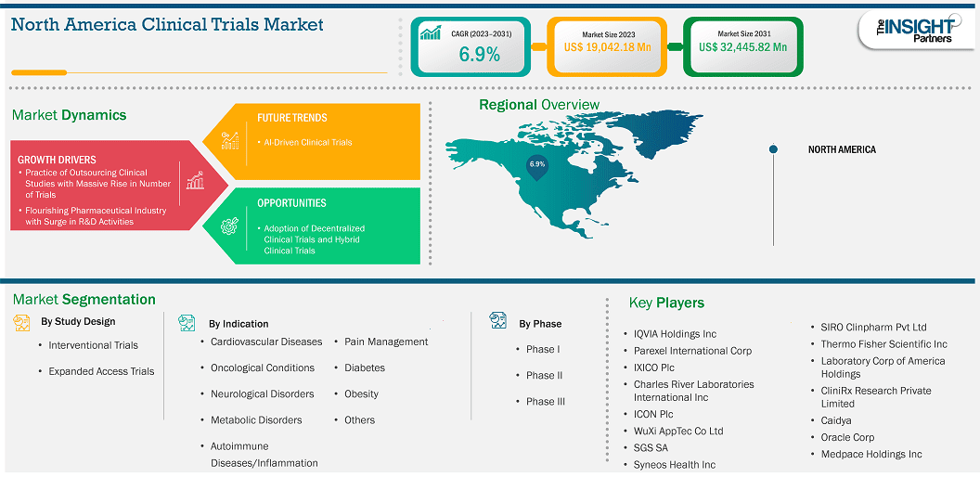Click the By Indication icon
This screenshot has height=490, width=980.
(187, 323)
